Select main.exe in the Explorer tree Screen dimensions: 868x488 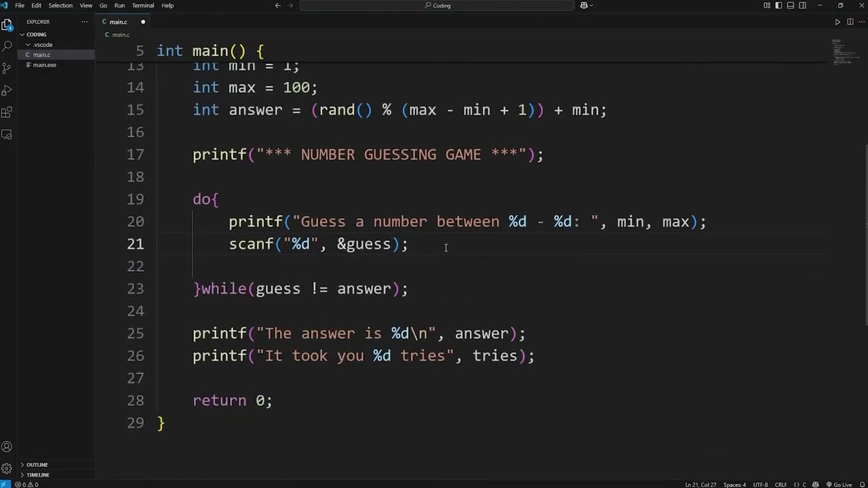tap(45, 65)
